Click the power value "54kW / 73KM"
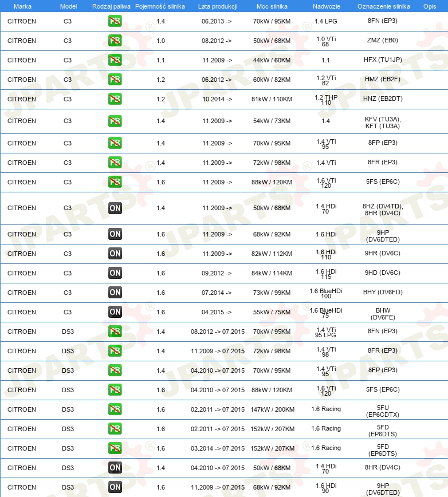448x497 pixels. 272,121
